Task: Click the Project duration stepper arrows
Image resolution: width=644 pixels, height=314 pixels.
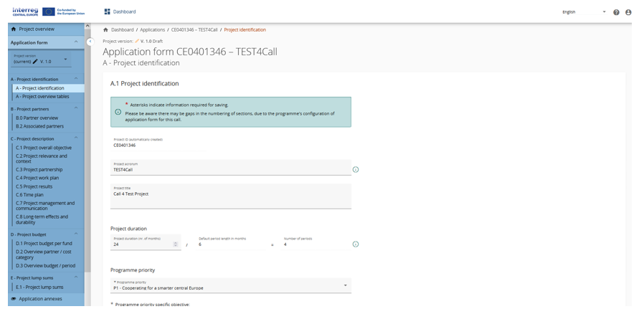Action: click(x=176, y=244)
